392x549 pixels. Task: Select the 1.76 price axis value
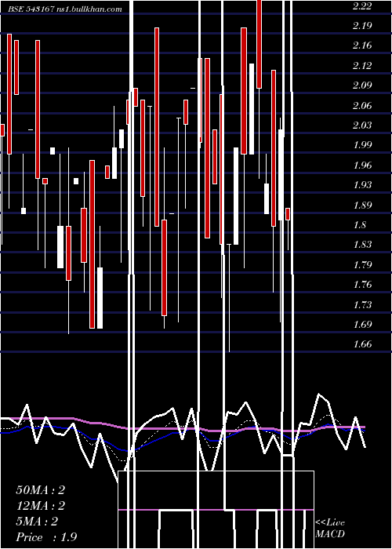362,285
